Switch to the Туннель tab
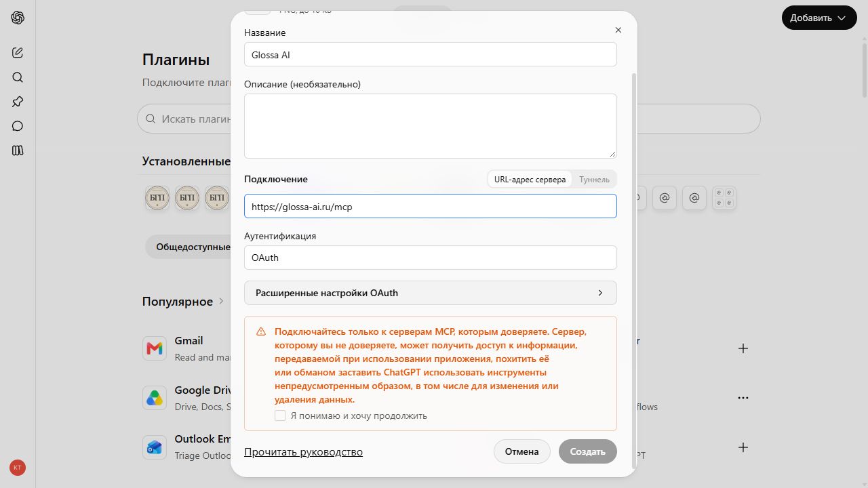Image resolution: width=868 pixels, height=488 pixels. pyautogui.click(x=594, y=180)
